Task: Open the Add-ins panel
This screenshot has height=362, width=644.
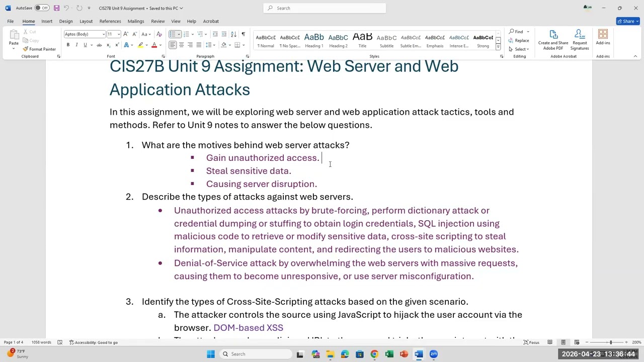Action: pos(603,38)
